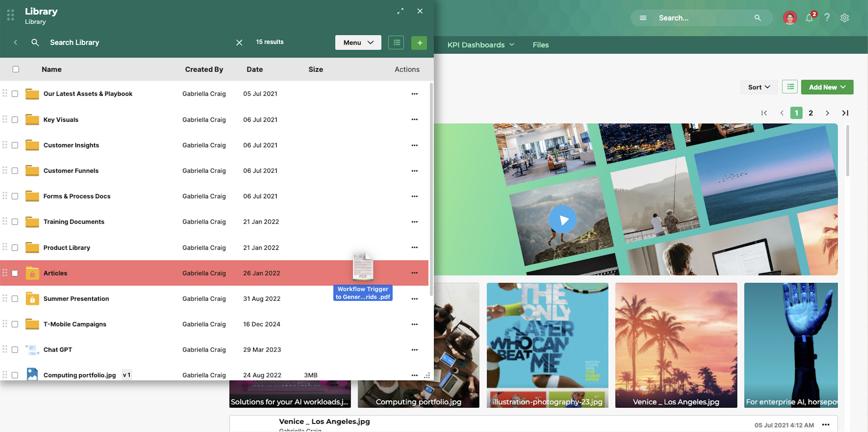Switch to the Files tab
Image resolution: width=868 pixels, height=432 pixels.
[x=540, y=45]
